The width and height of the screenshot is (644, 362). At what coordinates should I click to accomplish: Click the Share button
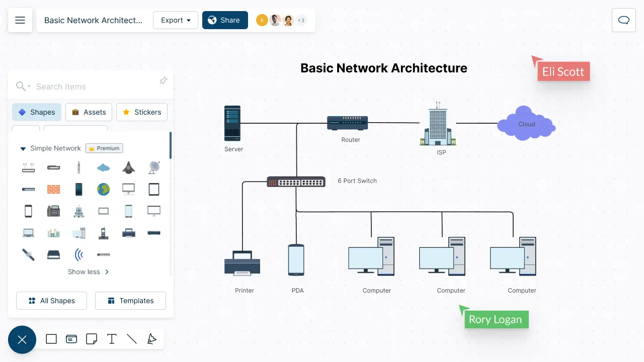225,20
